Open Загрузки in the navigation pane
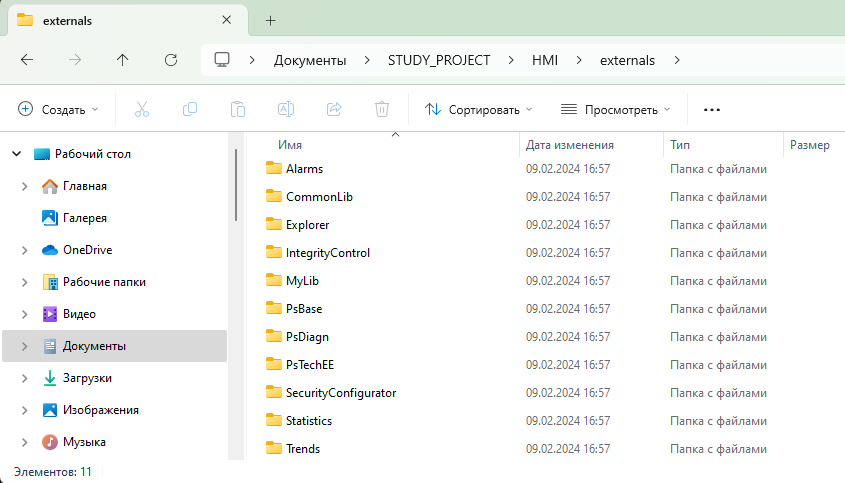Image resolution: width=845 pixels, height=483 pixels. (87, 378)
